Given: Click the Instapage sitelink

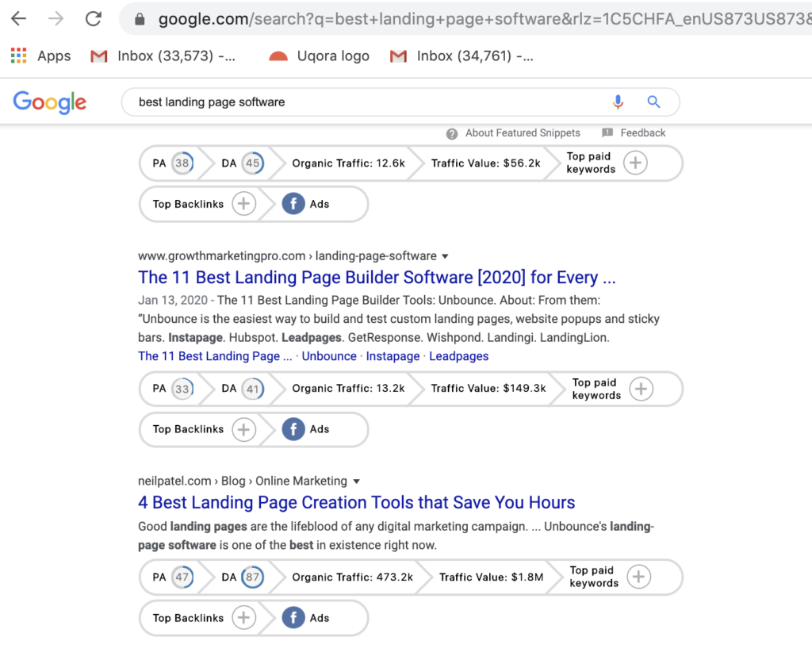Looking at the screenshot, I should (x=393, y=356).
